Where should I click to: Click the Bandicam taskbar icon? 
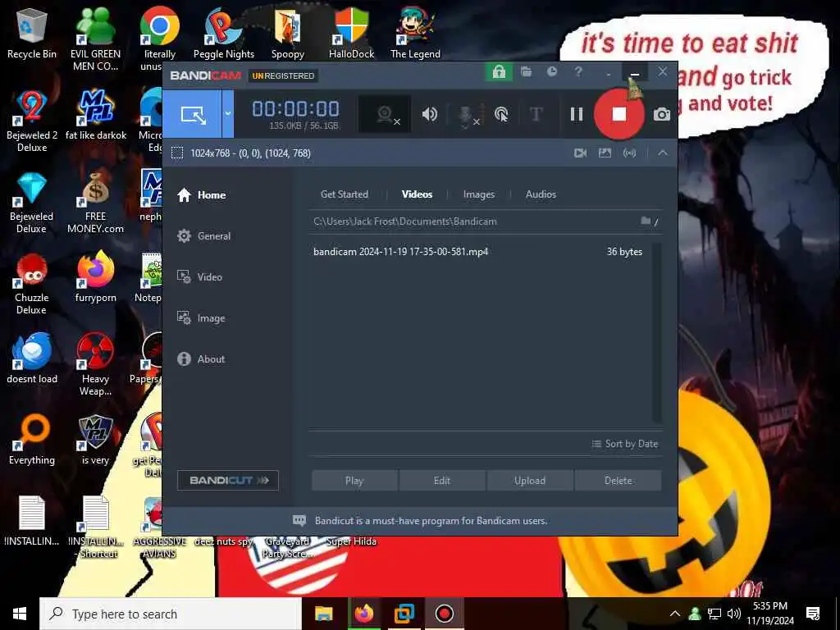pyautogui.click(x=444, y=614)
